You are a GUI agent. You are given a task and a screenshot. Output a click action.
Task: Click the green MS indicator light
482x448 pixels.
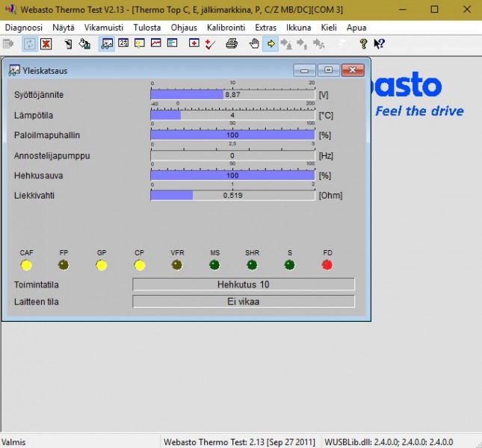(214, 265)
